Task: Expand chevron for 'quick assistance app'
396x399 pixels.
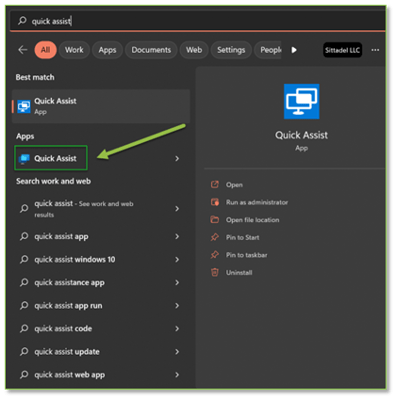Action: pos(177,282)
